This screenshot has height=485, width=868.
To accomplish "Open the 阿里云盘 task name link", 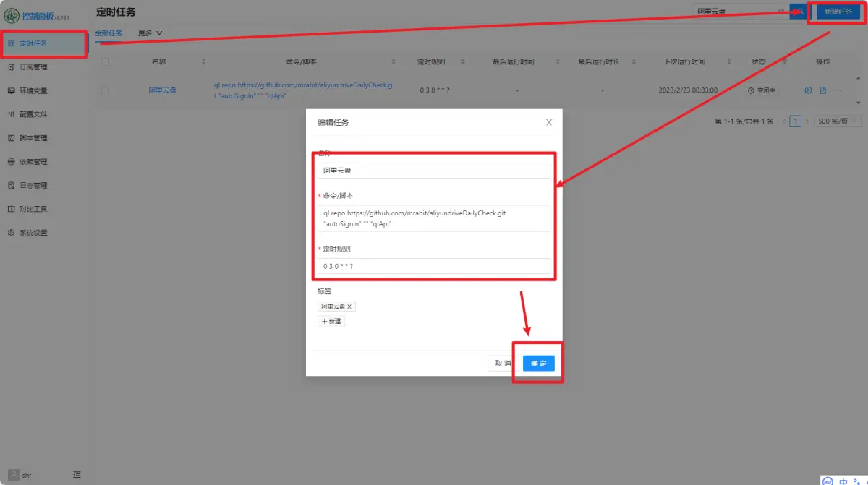I will [x=163, y=90].
